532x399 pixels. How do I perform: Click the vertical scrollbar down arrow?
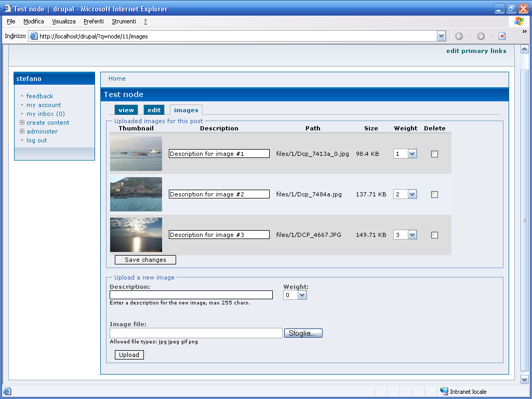pyautogui.click(x=524, y=380)
